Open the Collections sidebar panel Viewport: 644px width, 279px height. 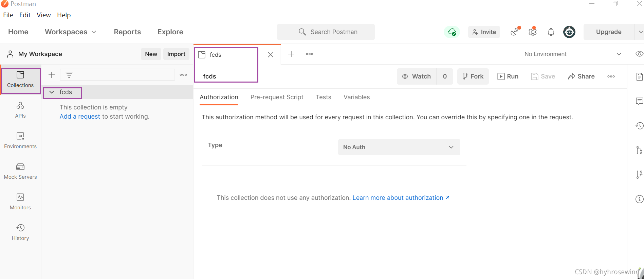pos(20,80)
